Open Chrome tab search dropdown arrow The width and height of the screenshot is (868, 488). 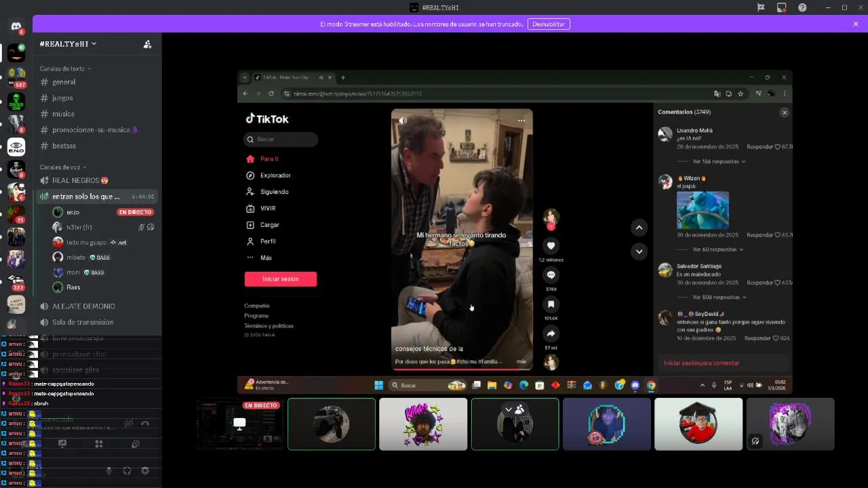(245, 77)
